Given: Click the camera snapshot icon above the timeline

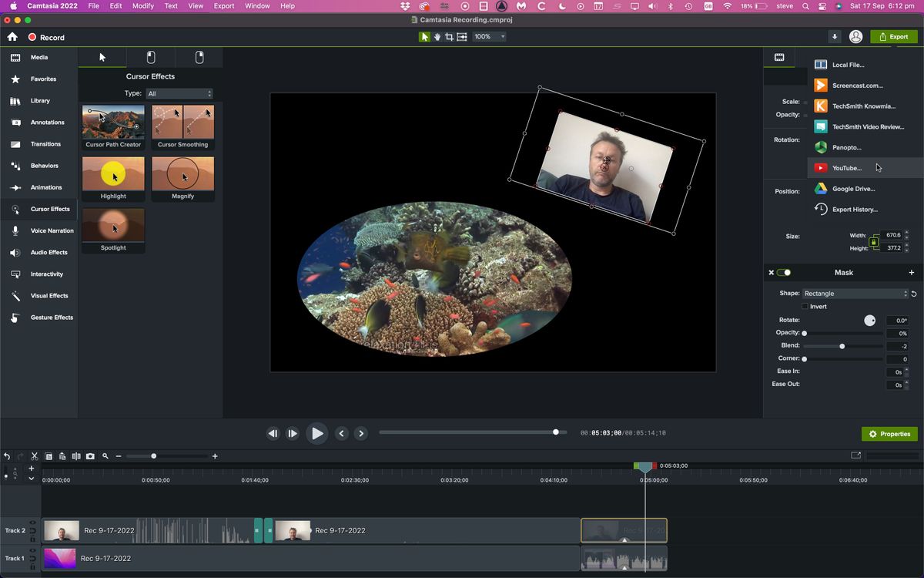Looking at the screenshot, I should pos(92,455).
